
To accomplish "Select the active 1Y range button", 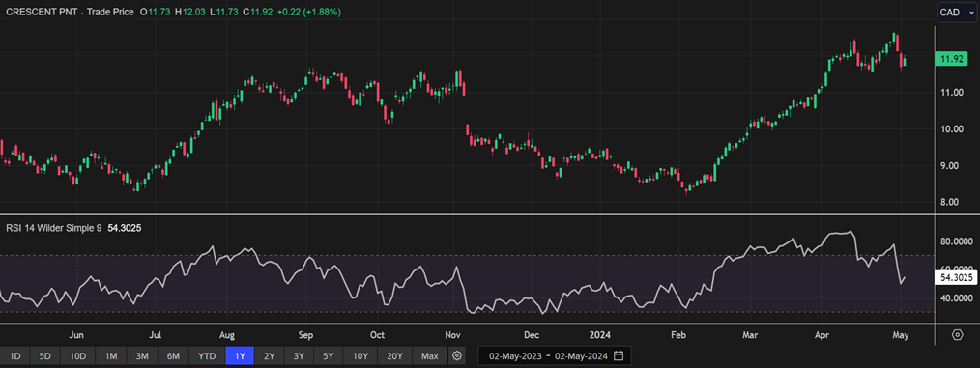I will click(240, 356).
